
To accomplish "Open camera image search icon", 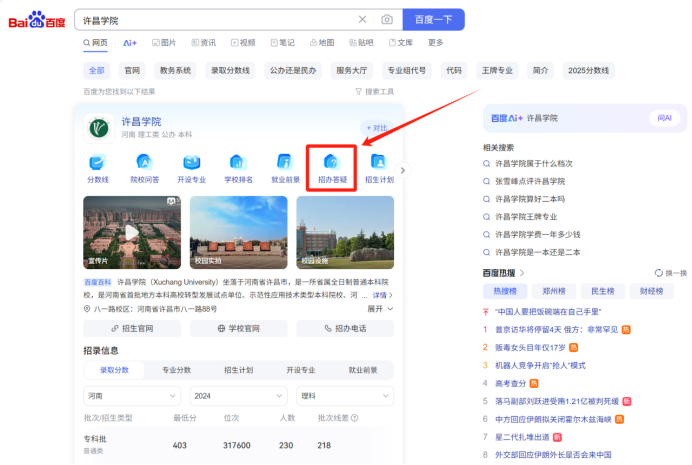I will [387, 19].
